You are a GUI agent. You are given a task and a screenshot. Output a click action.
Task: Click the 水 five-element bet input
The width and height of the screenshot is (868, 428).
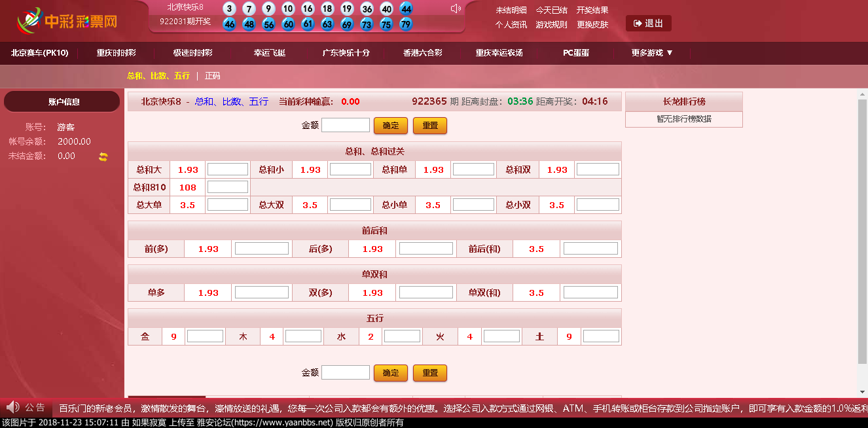402,336
